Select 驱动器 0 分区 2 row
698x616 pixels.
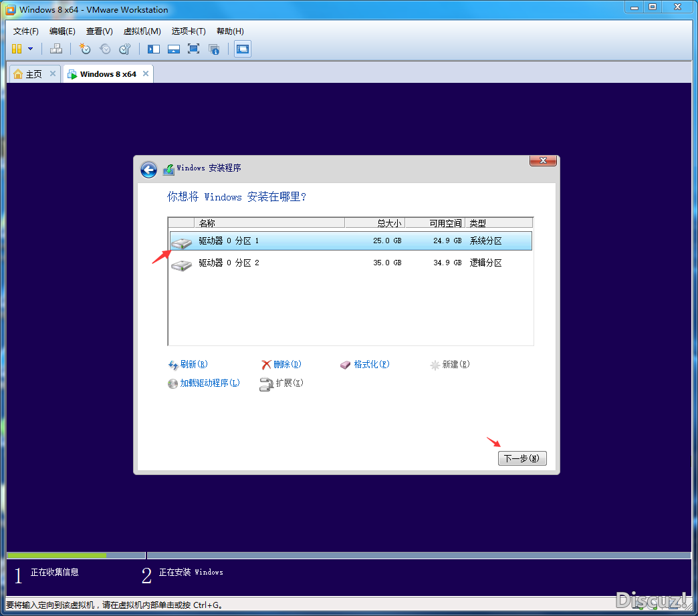(351, 263)
